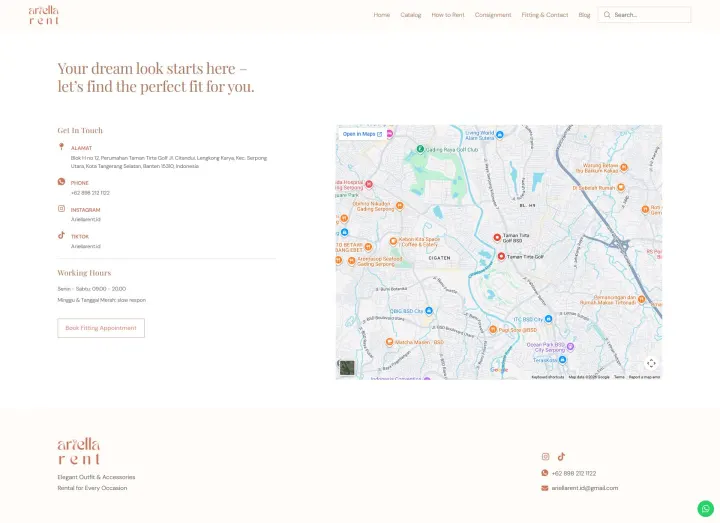The height and width of the screenshot is (523, 720).
Task: Click QBIG BSD City shopping marker
Action: [429, 311]
